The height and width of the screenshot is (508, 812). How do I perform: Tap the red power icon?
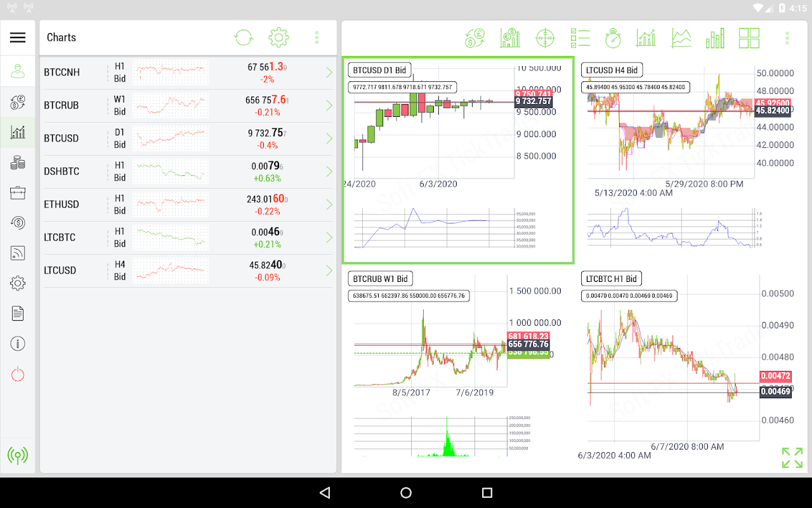pyautogui.click(x=18, y=374)
